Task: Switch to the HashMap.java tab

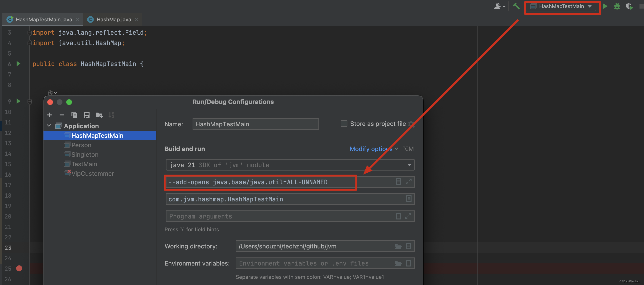Action: 114,19
